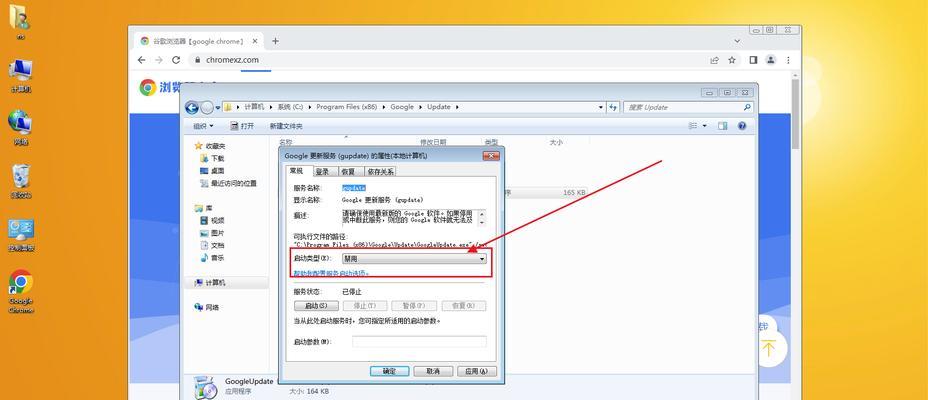Select 音乐 library in navigation pane
928x400 pixels.
[212, 257]
